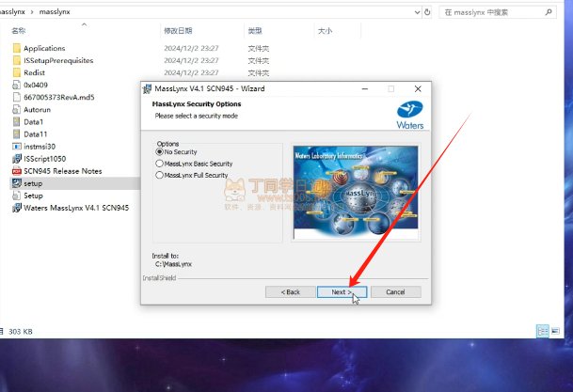Click the Next button in wizard
This screenshot has height=392, width=573.
[x=342, y=292]
